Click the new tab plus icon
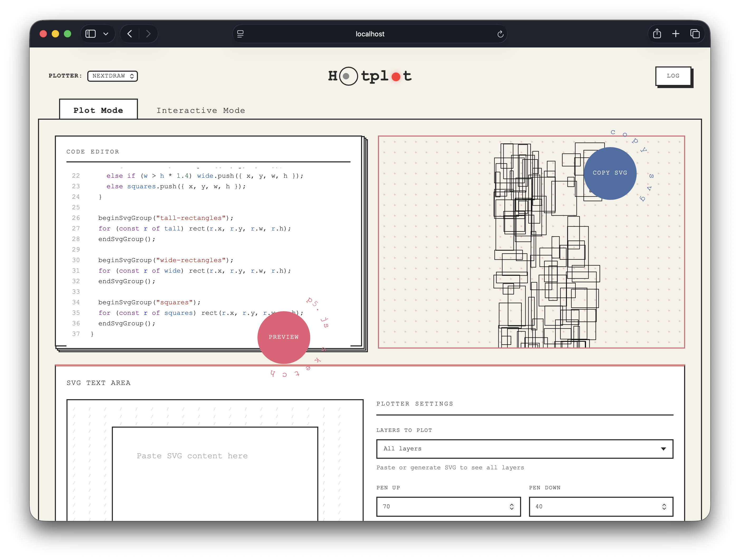 [x=675, y=34]
